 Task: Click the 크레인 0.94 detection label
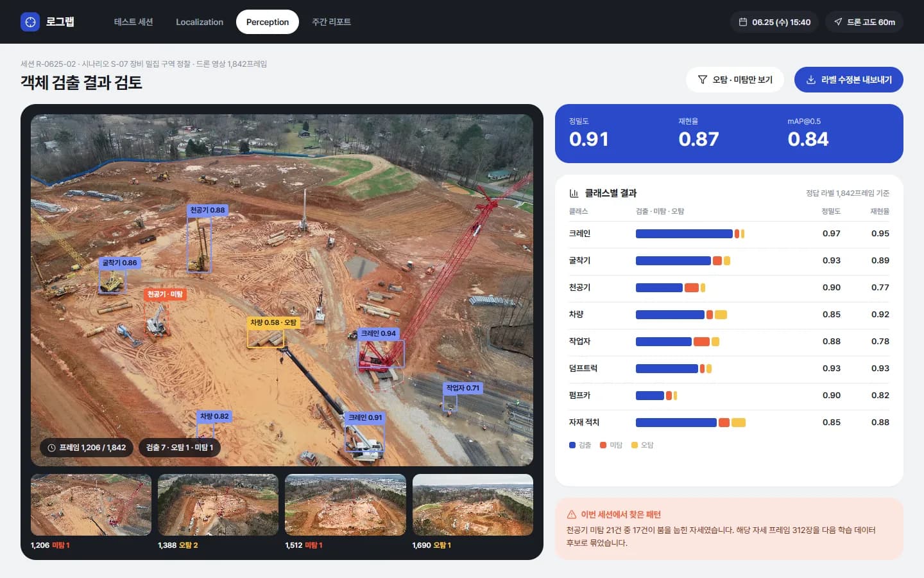click(x=378, y=333)
